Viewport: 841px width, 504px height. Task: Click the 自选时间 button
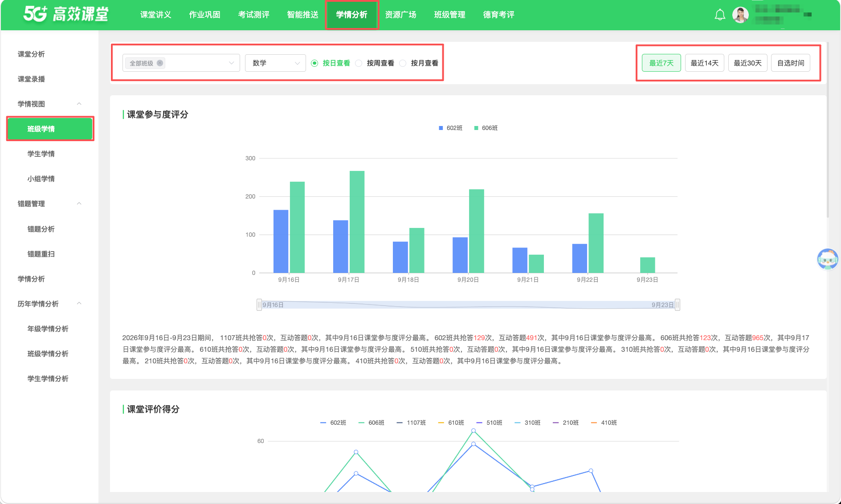coord(791,63)
